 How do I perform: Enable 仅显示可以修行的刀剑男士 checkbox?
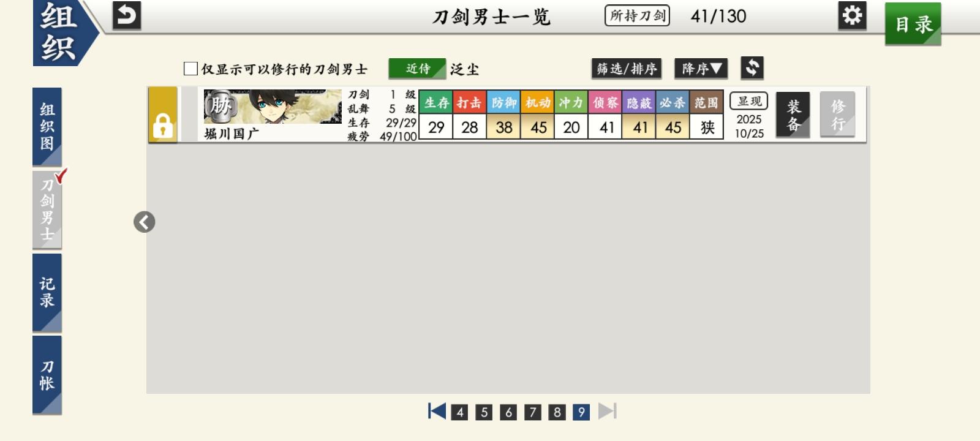tap(190, 69)
